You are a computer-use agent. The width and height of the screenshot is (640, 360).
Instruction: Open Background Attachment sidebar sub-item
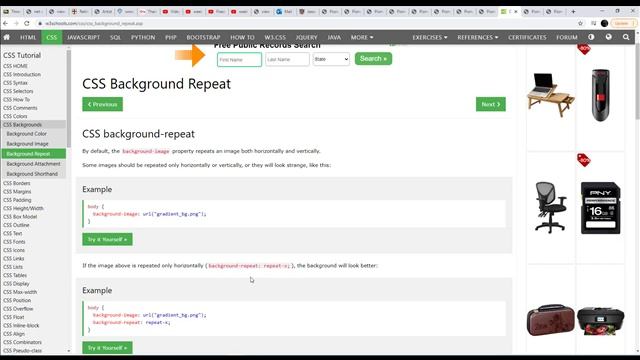coord(33,164)
